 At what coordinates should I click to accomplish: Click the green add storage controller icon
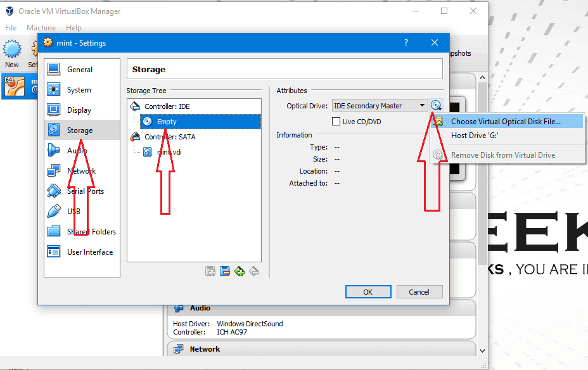pos(240,271)
